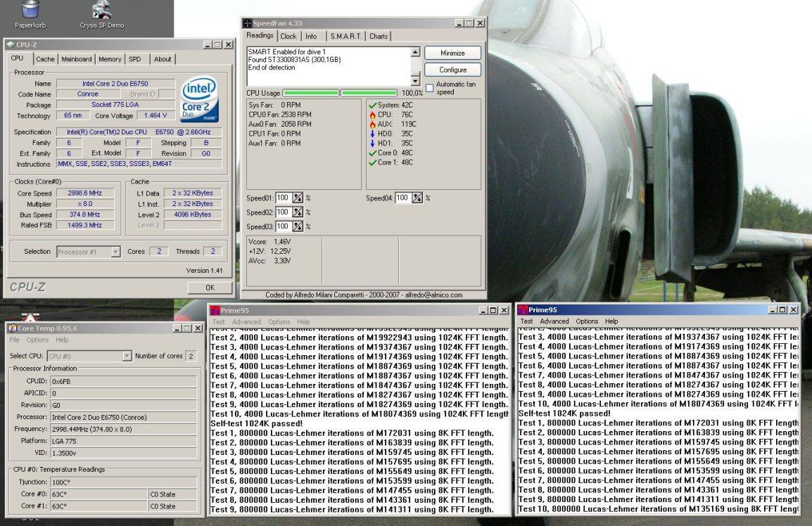812x526 pixels.
Task: Click the Intel Core 2 Duo logo
Action: pos(199,99)
